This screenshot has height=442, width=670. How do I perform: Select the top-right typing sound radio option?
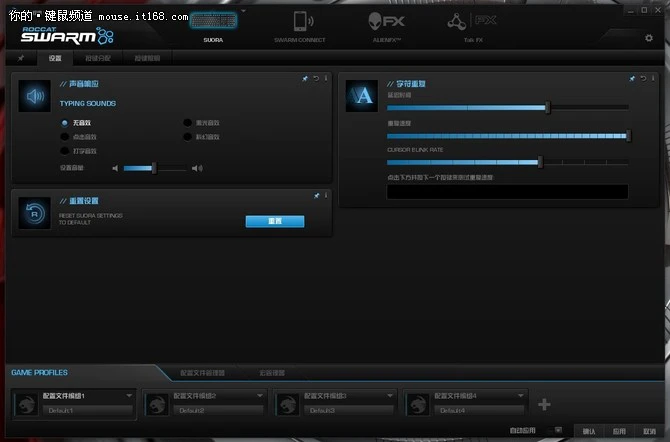pyautogui.click(x=187, y=122)
